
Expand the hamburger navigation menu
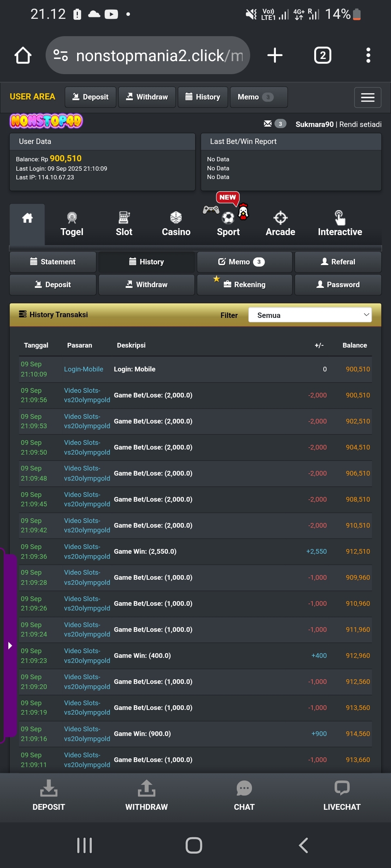(x=367, y=97)
